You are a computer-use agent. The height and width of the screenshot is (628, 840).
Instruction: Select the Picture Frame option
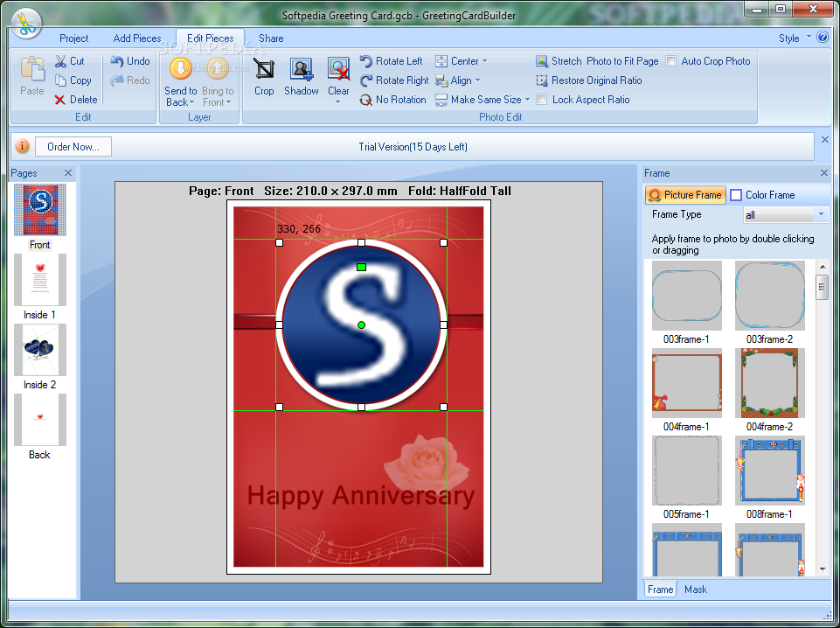click(685, 195)
